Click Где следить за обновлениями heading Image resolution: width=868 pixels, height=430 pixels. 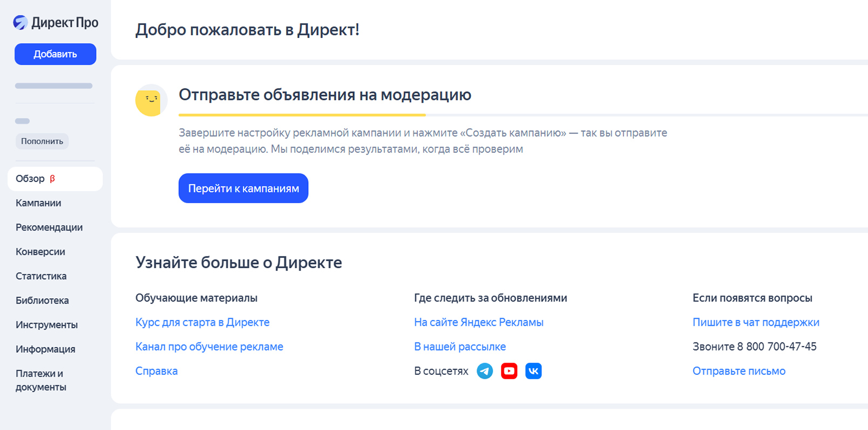tap(491, 298)
